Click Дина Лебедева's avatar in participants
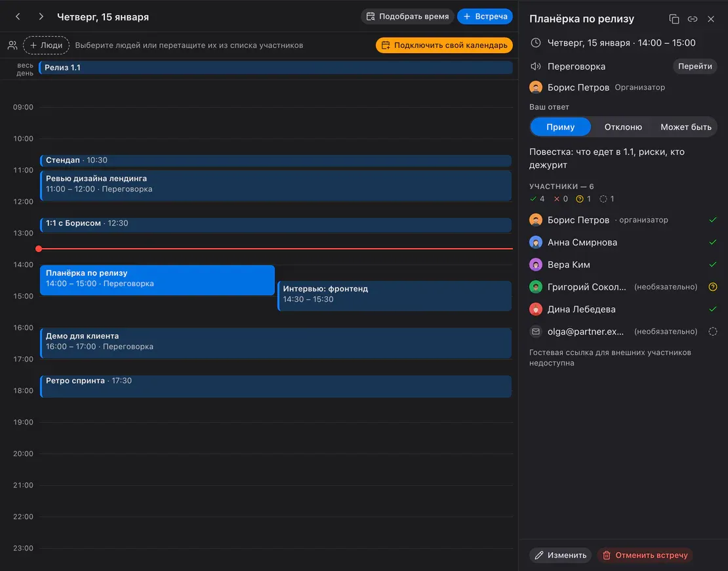 [536, 309]
